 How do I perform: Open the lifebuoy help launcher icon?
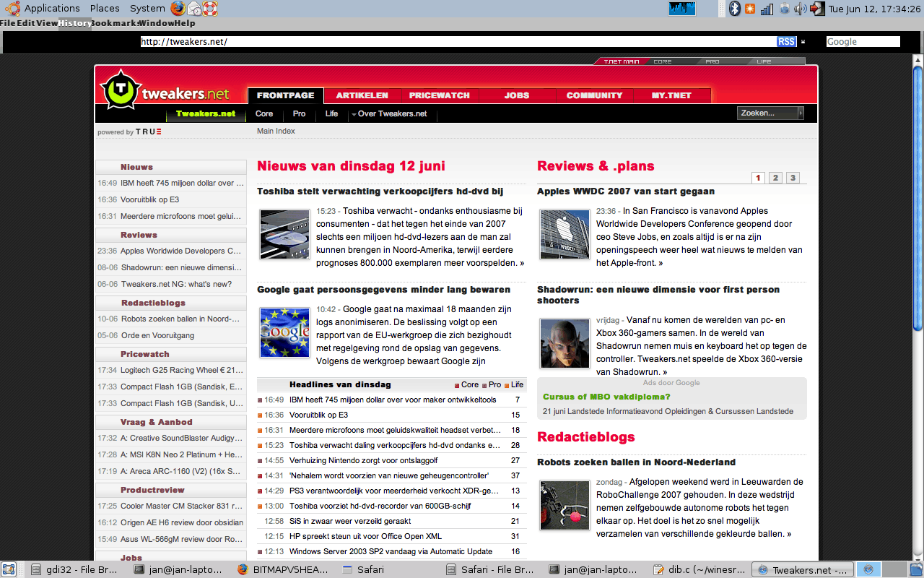tap(210, 9)
